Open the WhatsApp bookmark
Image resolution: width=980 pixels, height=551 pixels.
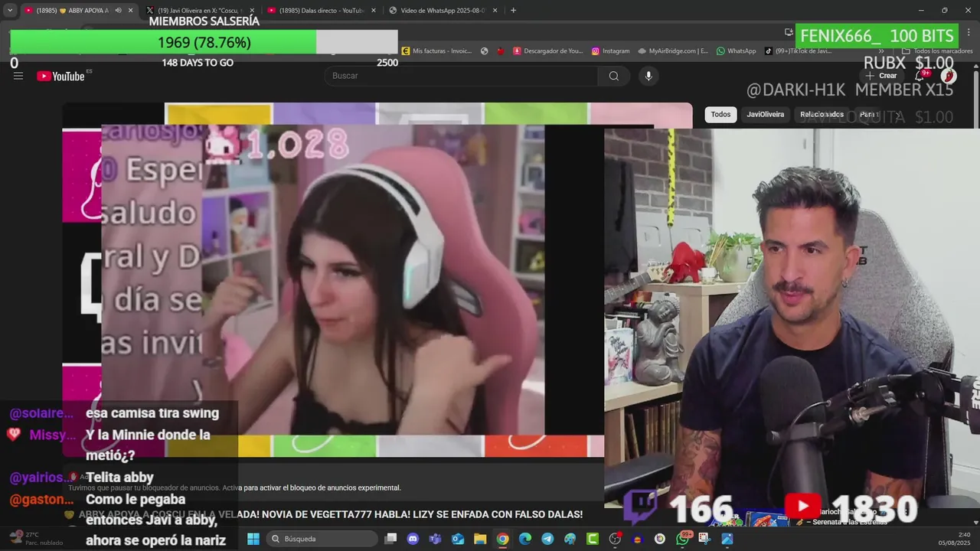click(x=736, y=51)
